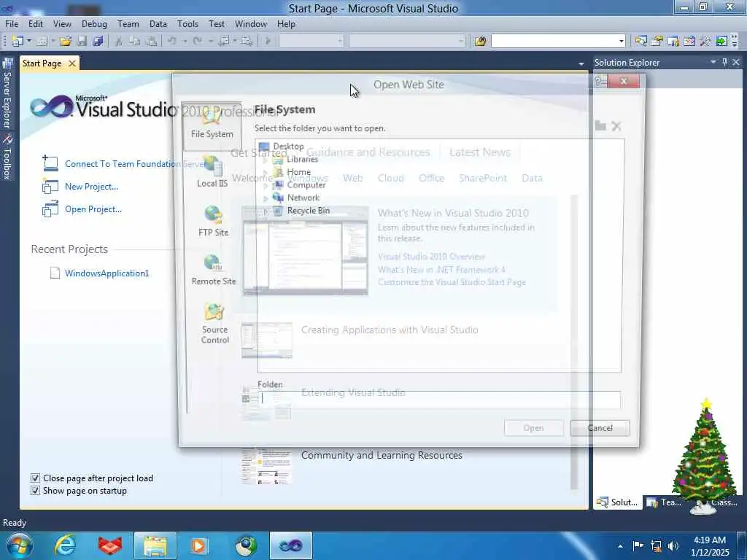The height and width of the screenshot is (560, 747).
Task: Click the taskbar clock showing 4:19 AM
Action: (710, 546)
